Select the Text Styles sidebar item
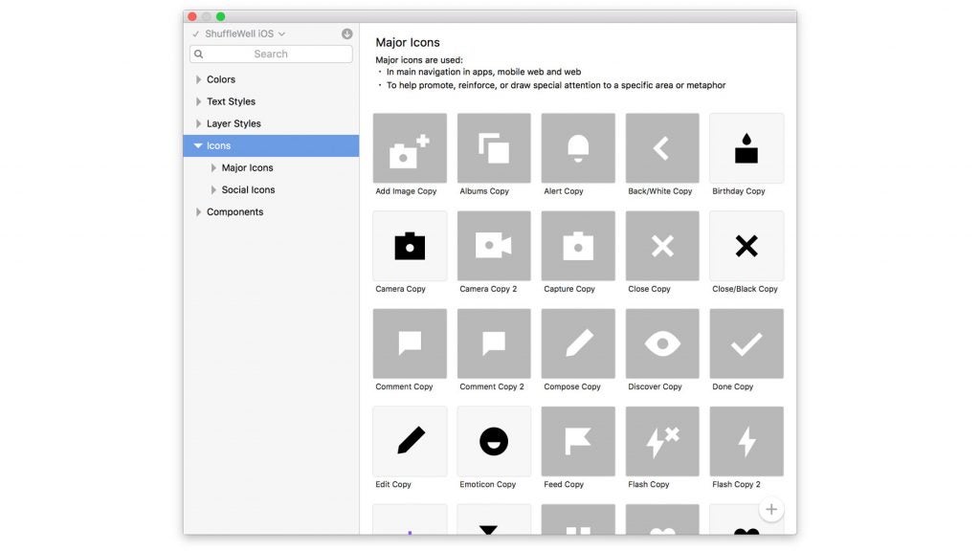 pos(271,101)
